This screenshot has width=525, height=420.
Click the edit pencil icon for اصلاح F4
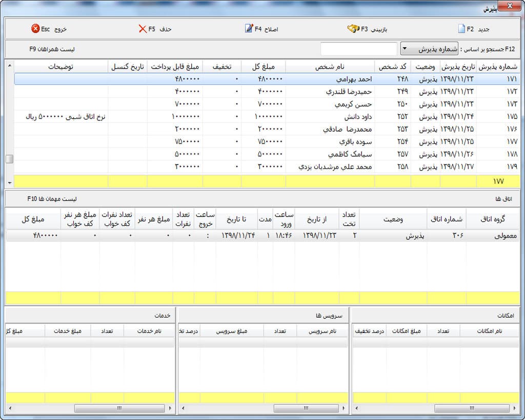tap(249, 28)
